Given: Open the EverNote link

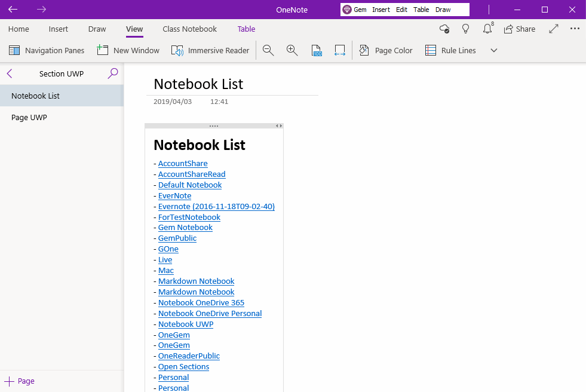Looking at the screenshot, I should point(174,196).
